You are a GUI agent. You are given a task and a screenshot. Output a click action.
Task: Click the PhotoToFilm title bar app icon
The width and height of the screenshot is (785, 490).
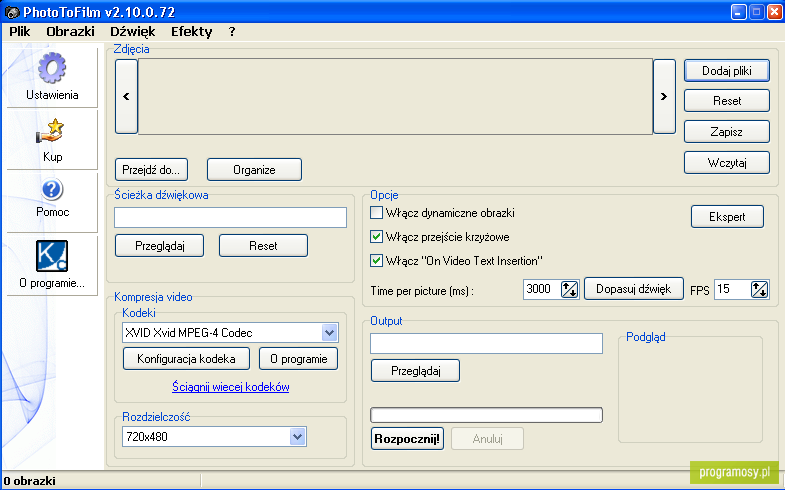tap(12, 12)
